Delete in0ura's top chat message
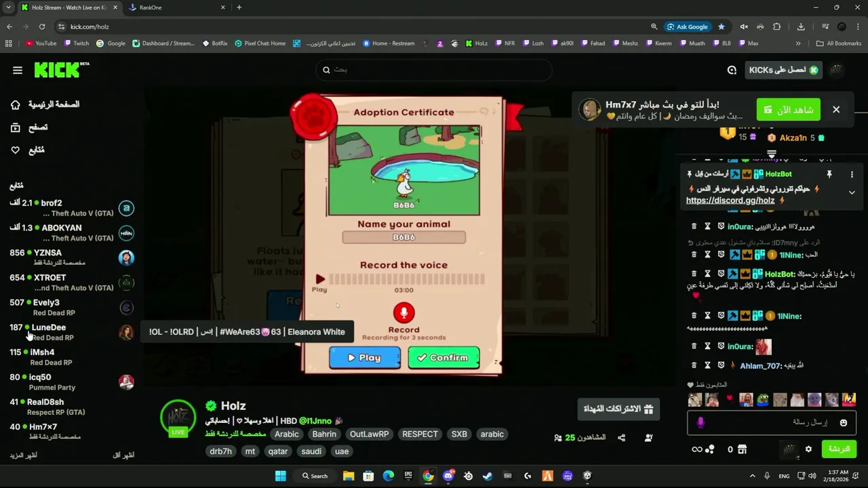The height and width of the screenshot is (488, 868). click(x=694, y=227)
